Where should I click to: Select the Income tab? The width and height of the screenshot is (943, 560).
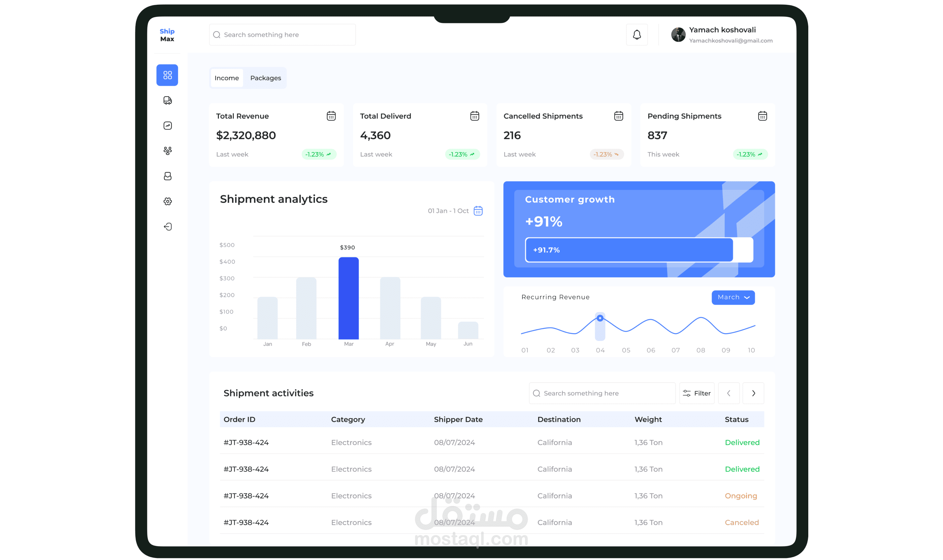click(x=227, y=78)
